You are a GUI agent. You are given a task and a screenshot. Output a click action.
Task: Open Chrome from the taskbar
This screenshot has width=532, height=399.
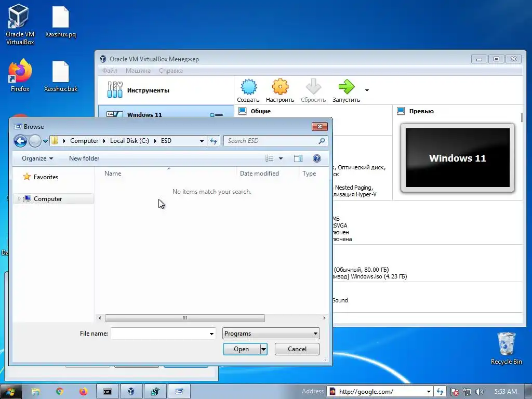[60, 392]
